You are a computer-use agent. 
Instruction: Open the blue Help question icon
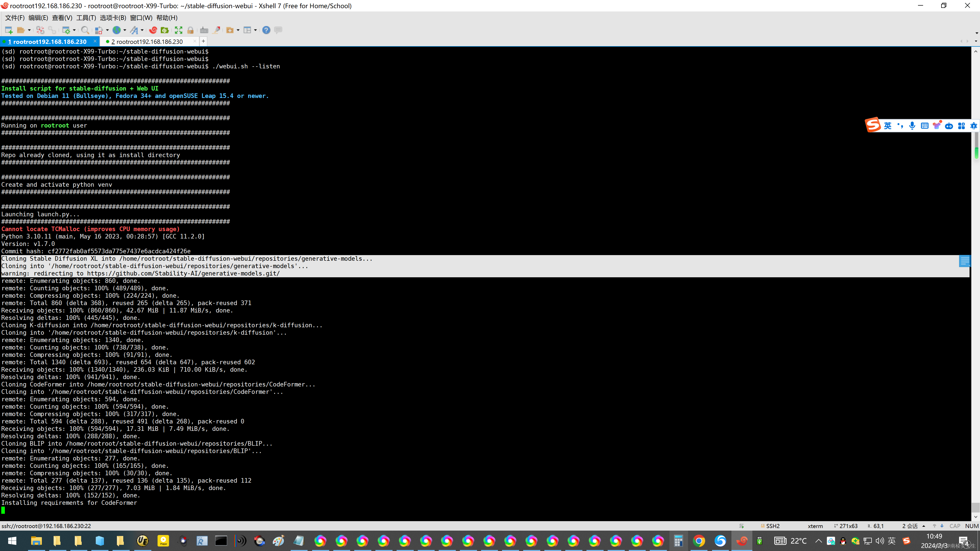click(266, 30)
